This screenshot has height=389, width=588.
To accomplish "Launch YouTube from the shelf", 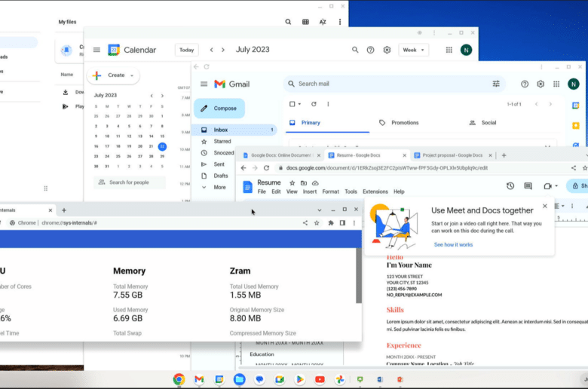I will click(x=320, y=380).
